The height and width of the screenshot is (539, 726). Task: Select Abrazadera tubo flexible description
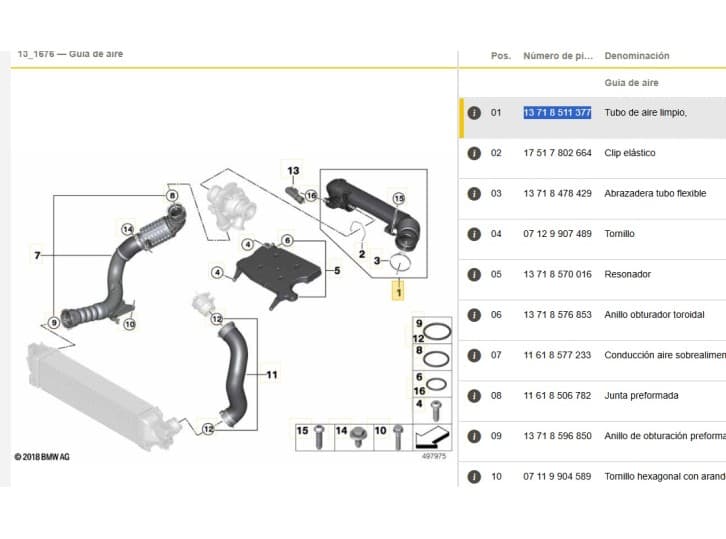click(x=655, y=194)
